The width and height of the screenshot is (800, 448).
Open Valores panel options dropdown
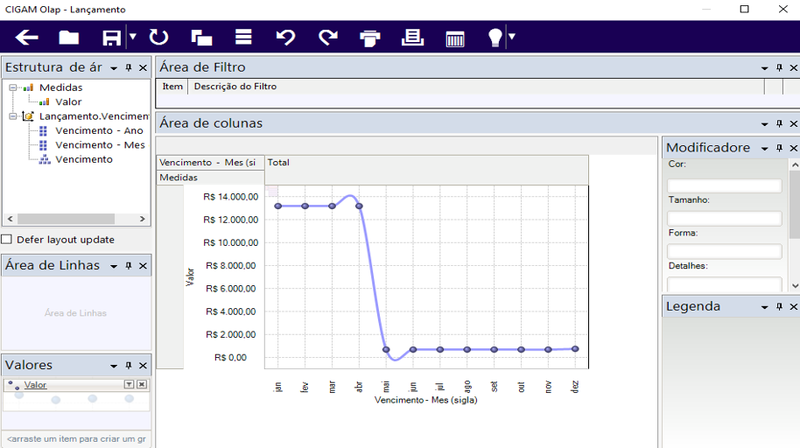[114, 366]
